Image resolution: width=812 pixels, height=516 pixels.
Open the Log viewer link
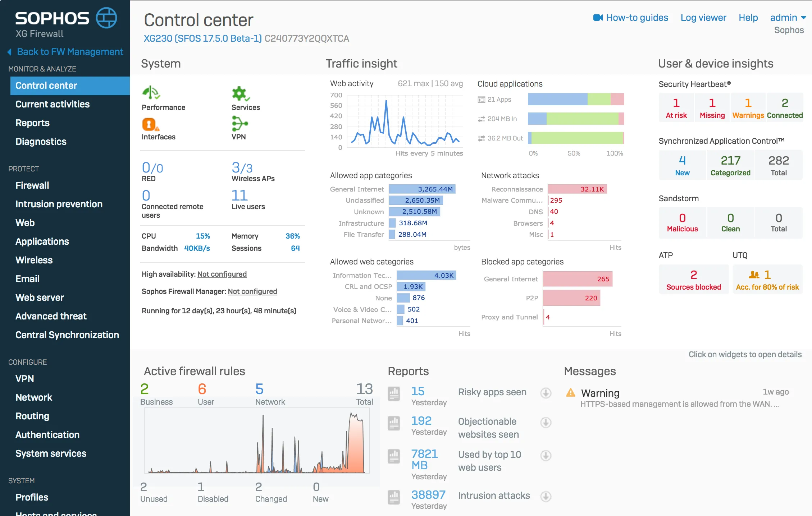click(703, 18)
